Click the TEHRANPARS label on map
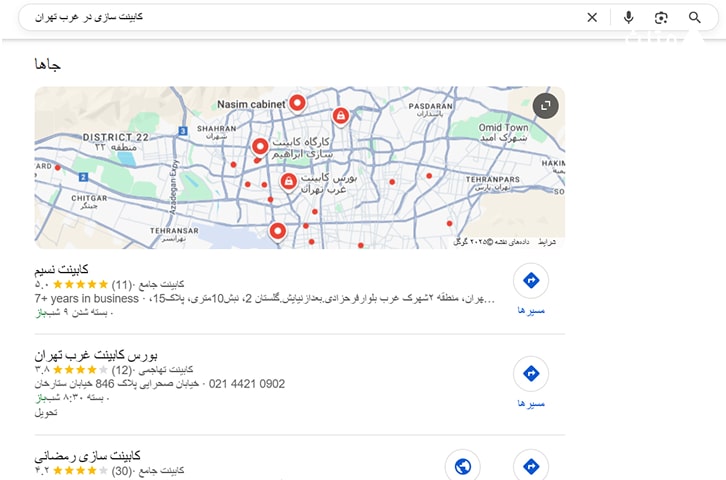 tap(493, 179)
